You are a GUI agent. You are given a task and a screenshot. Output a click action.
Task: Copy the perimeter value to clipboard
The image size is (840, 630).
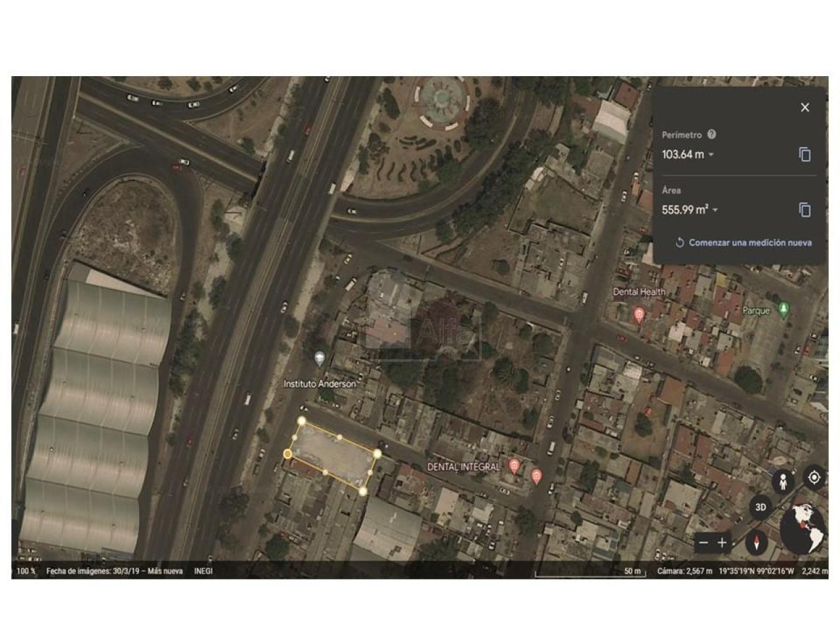pyautogui.click(x=805, y=154)
